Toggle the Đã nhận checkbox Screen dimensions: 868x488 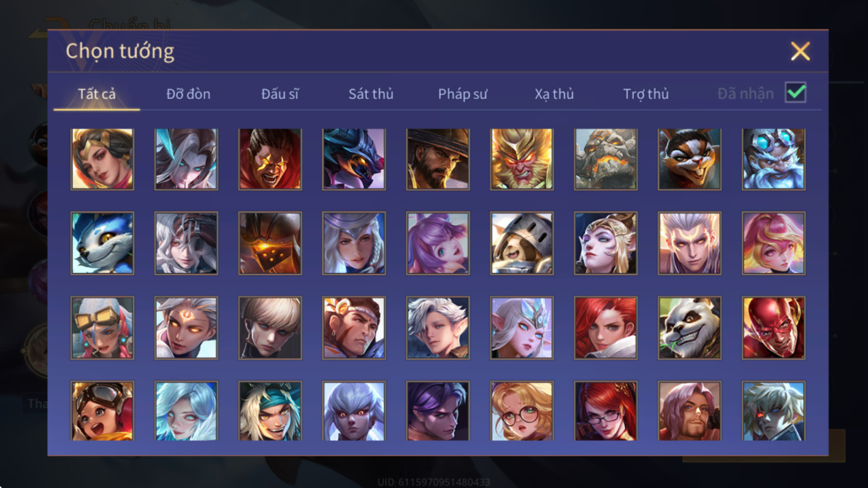click(x=795, y=93)
